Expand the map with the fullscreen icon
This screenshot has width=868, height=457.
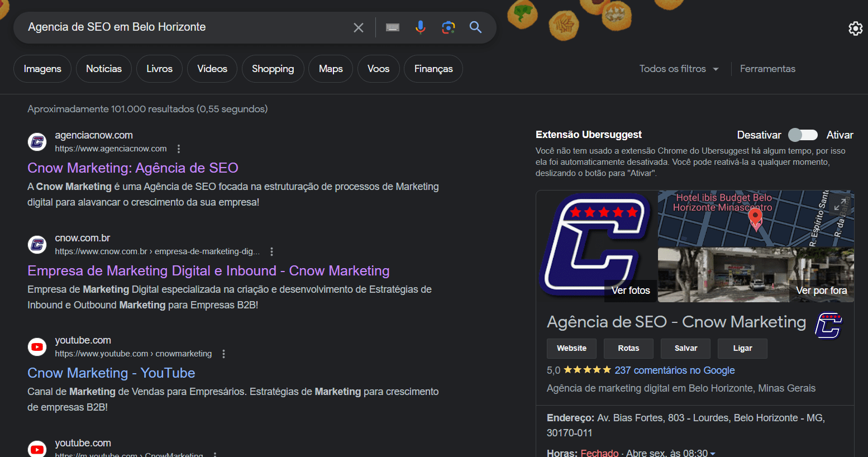click(840, 204)
